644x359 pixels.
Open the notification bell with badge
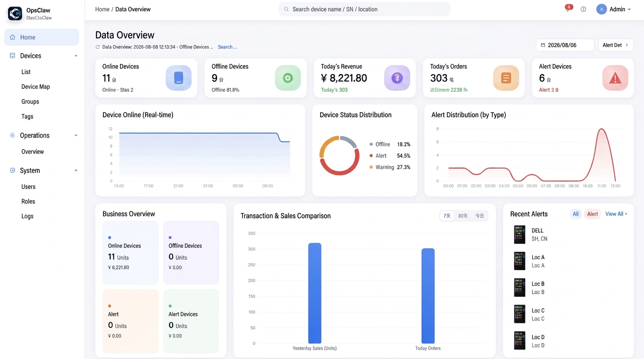coord(568,8)
